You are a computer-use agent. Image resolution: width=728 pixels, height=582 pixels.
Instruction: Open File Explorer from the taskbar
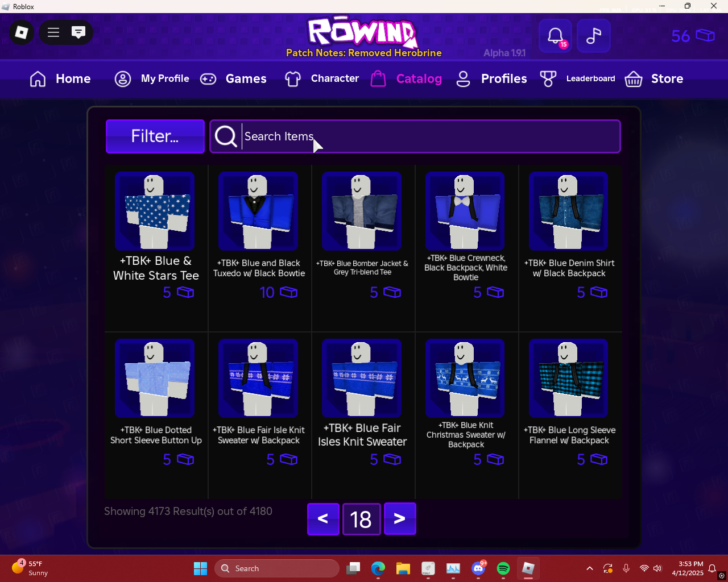403,568
